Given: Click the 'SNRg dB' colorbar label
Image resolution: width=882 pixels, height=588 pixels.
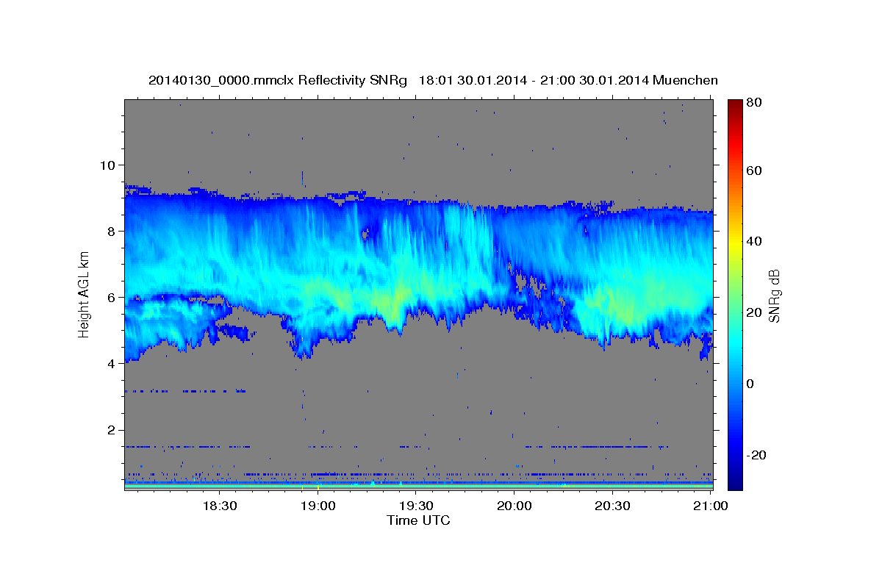Looking at the screenshot, I should (774, 297).
